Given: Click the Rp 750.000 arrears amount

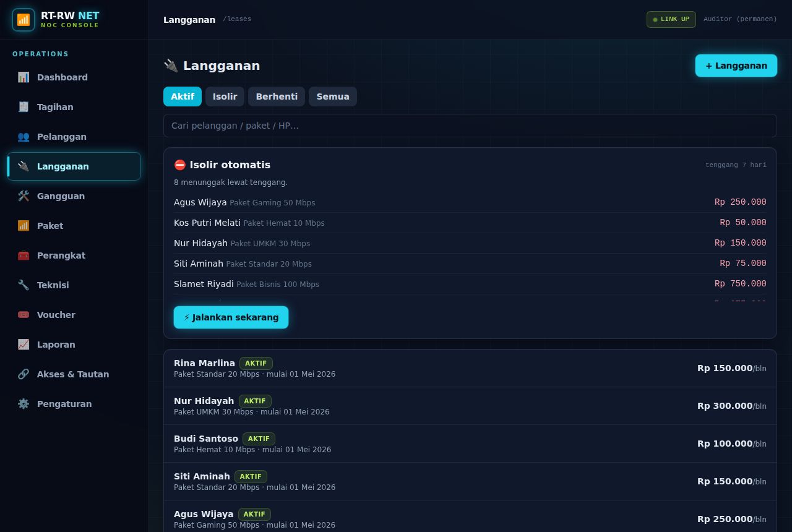Looking at the screenshot, I should click(741, 284).
